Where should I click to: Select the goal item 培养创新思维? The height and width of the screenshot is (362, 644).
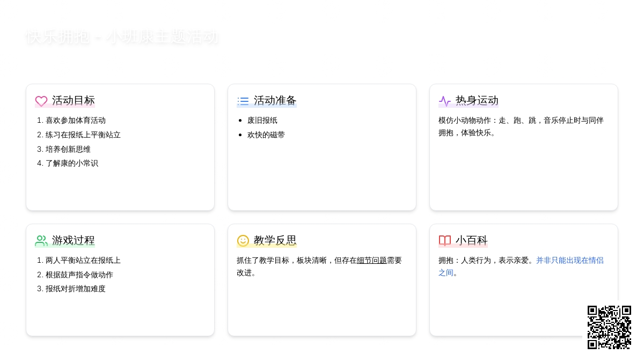(x=68, y=149)
